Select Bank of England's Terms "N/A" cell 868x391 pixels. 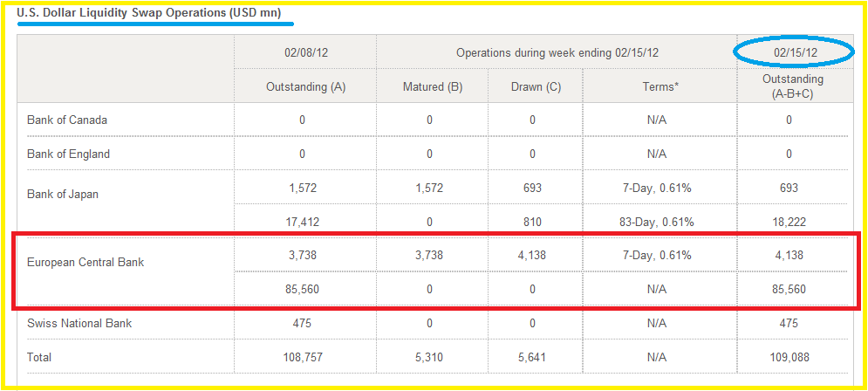point(657,154)
